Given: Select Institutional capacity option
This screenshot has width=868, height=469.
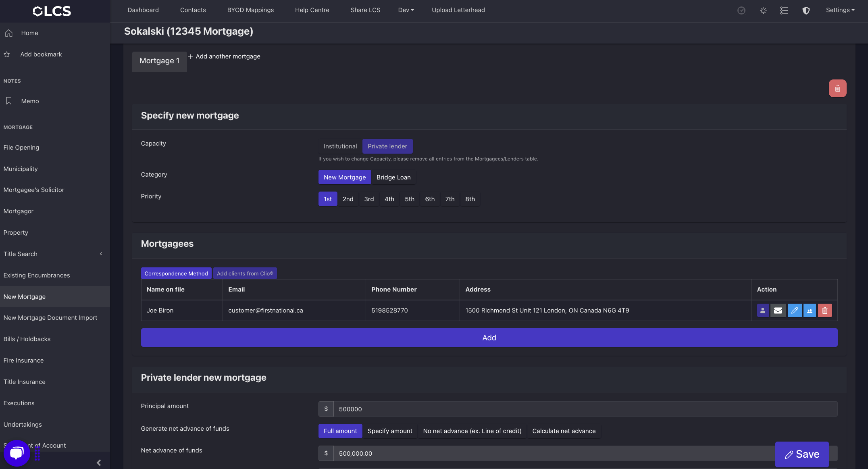Looking at the screenshot, I should (340, 146).
